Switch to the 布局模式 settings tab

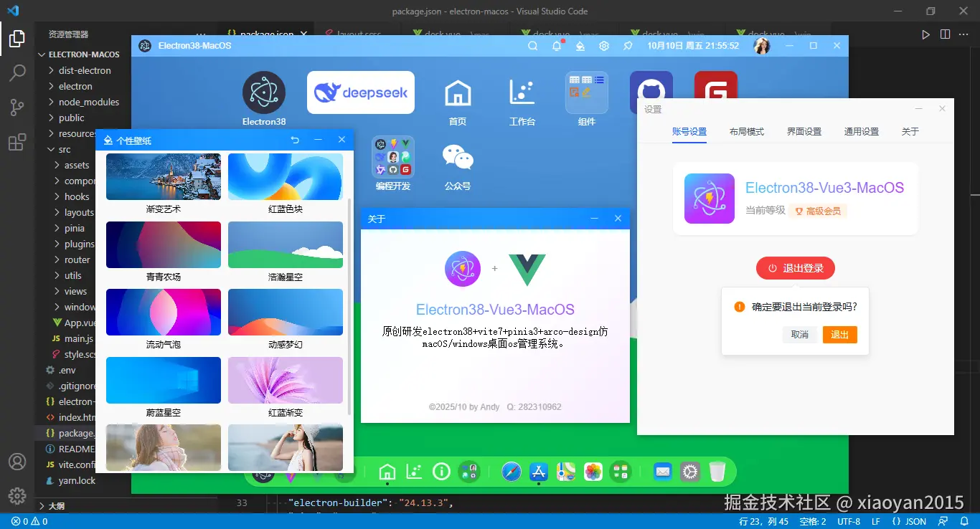pos(746,131)
